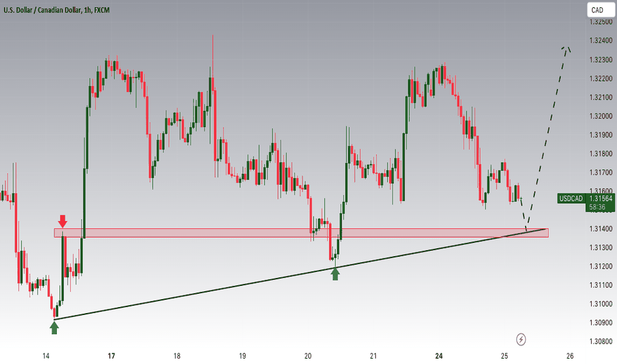Click the 1.32300 price axis label
Image resolution: width=617 pixels, height=364 pixels.
click(x=601, y=60)
